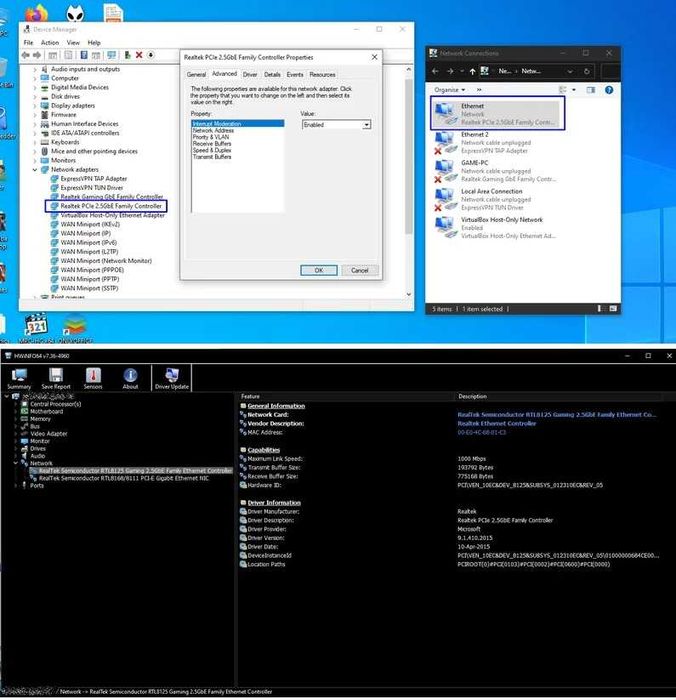
Task: Click up arrow in Network Connections navigation
Action: pos(472,71)
